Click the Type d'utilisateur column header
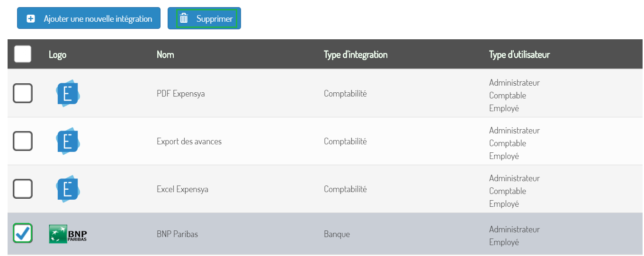This screenshot has width=644, height=256. [x=519, y=54]
